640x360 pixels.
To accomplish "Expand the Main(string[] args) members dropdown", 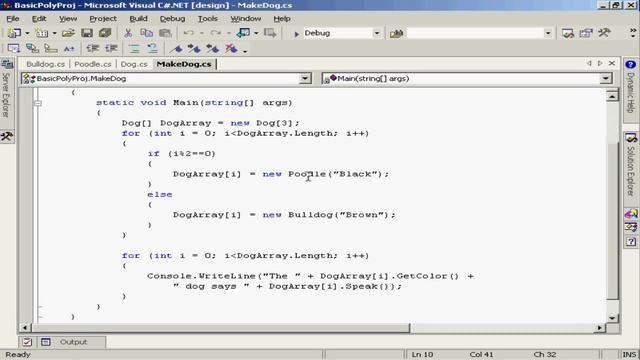I will [x=606, y=78].
